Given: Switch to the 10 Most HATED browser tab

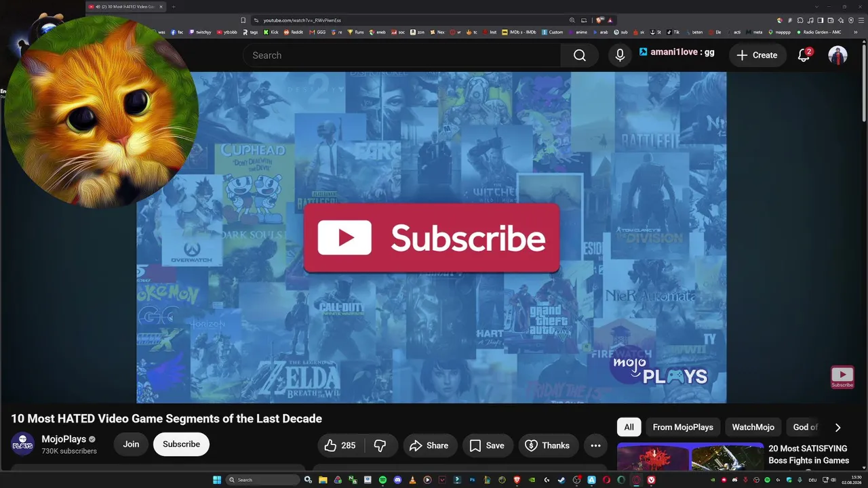Looking at the screenshot, I should pos(126,7).
